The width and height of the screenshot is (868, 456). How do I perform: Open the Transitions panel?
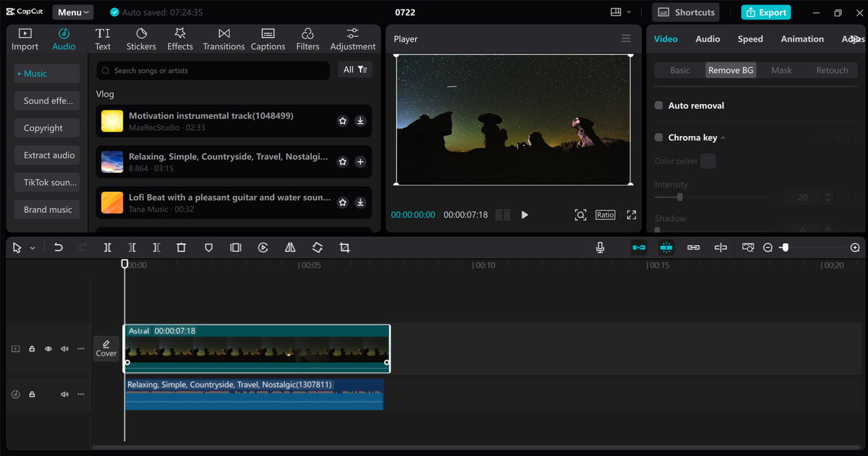tap(224, 39)
